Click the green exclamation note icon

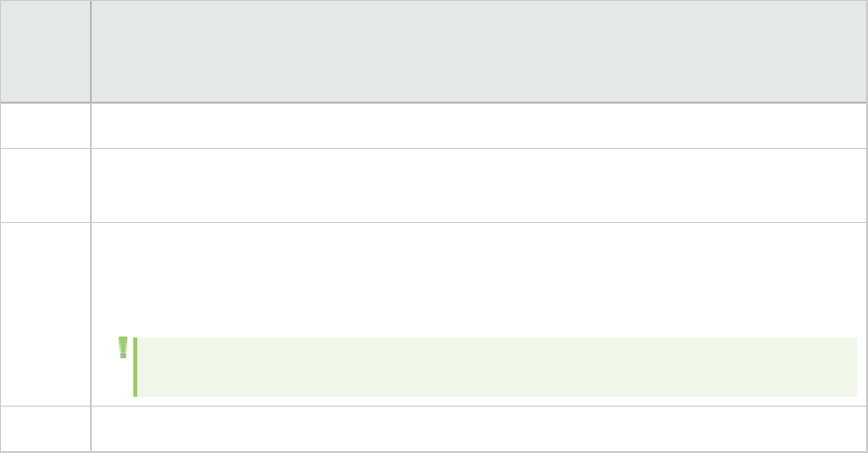(122, 346)
